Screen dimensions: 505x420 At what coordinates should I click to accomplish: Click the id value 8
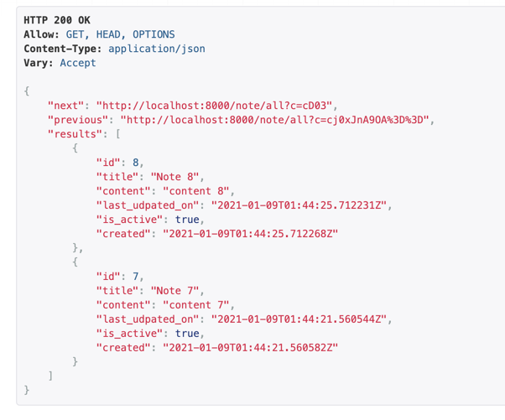click(x=137, y=163)
